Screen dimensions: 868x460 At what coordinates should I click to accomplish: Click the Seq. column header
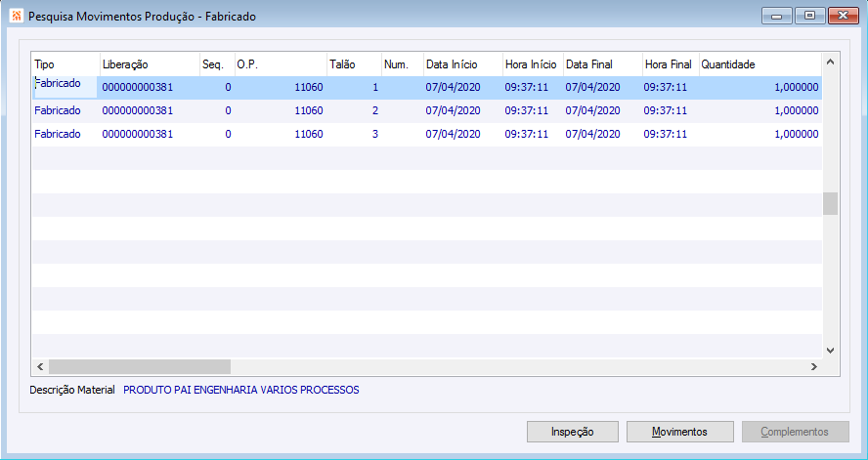(x=216, y=64)
